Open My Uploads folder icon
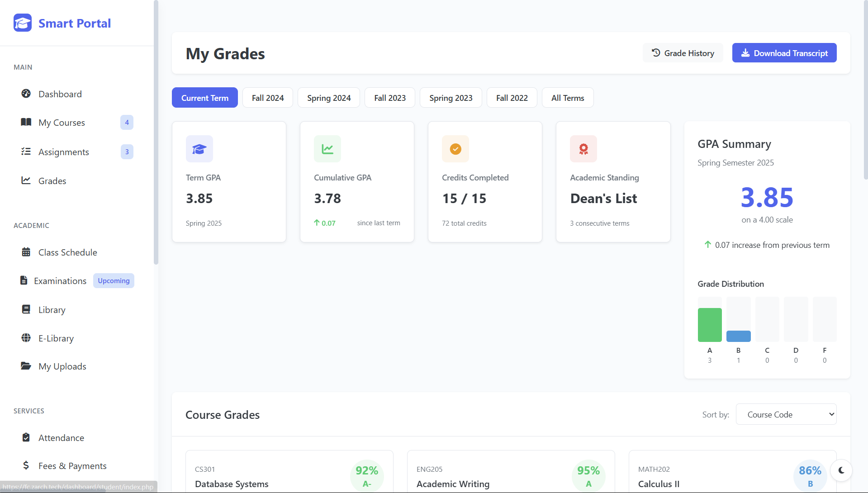Screen dimensions: 868x493 [26, 366]
